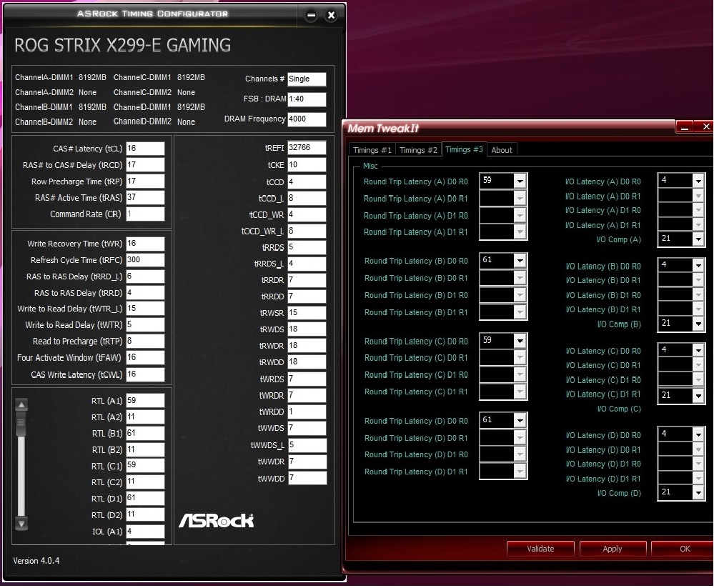The image size is (714, 588).
Task: Click the RTL (B1) value field
Action: coord(145,433)
